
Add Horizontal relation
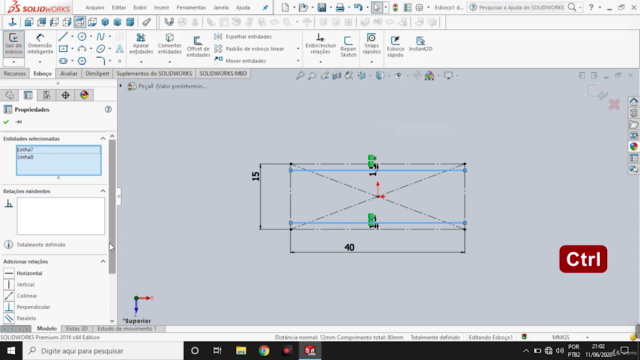click(x=23, y=273)
